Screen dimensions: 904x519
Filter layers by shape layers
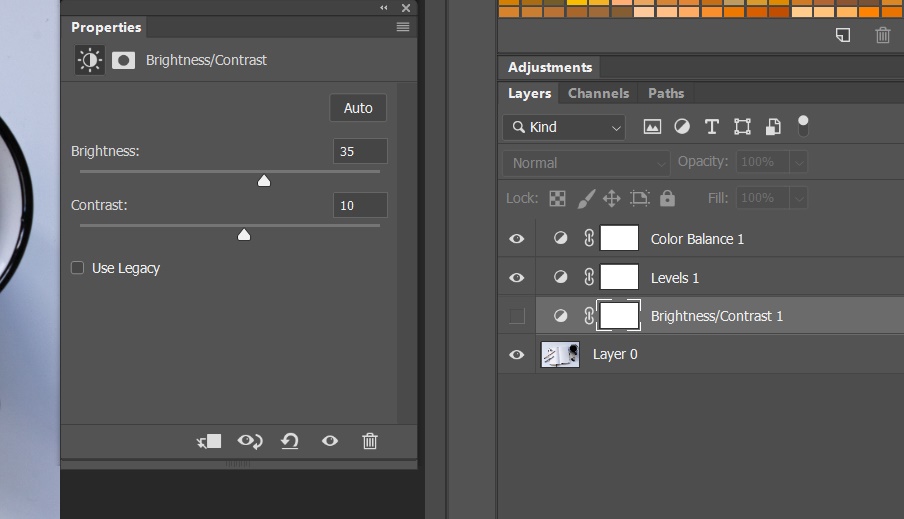click(742, 127)
